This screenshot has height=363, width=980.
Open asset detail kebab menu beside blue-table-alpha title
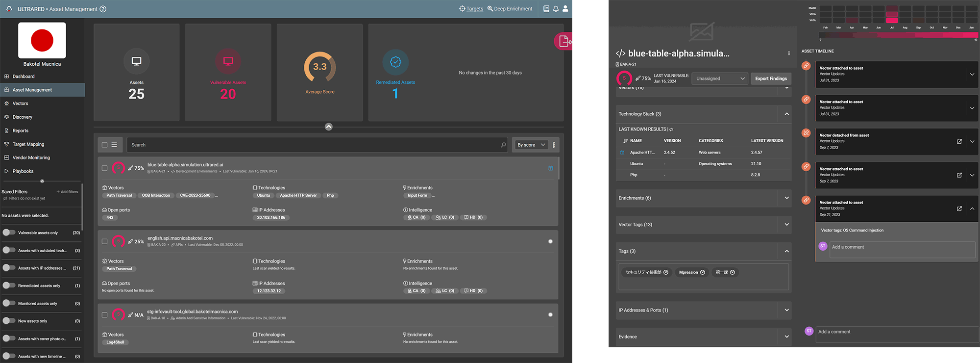pos(789,53)
